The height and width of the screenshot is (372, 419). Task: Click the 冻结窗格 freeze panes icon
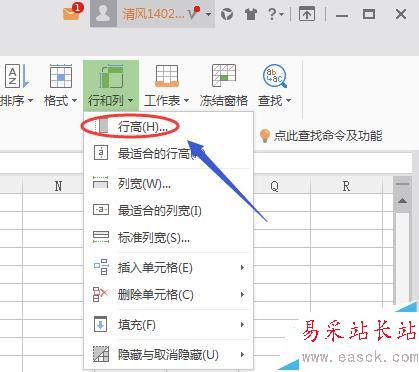pos(224,76)
